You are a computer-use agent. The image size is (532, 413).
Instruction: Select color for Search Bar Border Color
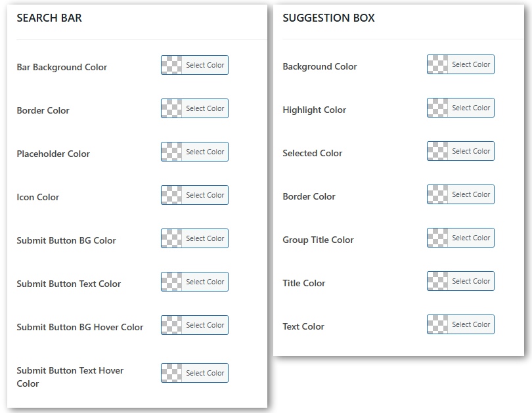194,109
